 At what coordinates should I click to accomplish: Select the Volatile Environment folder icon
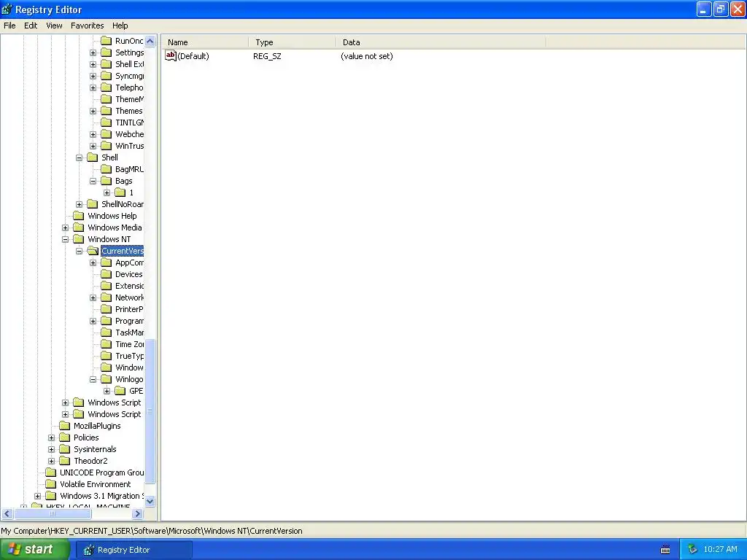coord(51,484)
